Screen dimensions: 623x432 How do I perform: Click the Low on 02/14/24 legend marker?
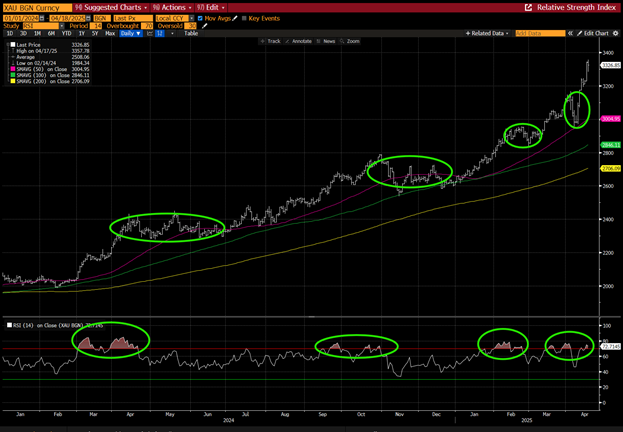pyautogui.click(x=13, y=63)
